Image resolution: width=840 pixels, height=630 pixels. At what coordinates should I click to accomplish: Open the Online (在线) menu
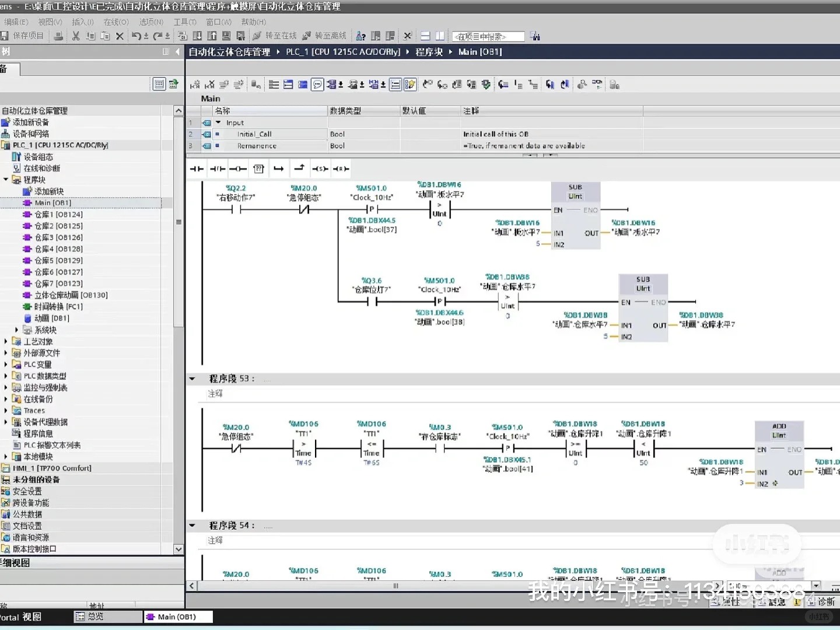tap(116, 22)
